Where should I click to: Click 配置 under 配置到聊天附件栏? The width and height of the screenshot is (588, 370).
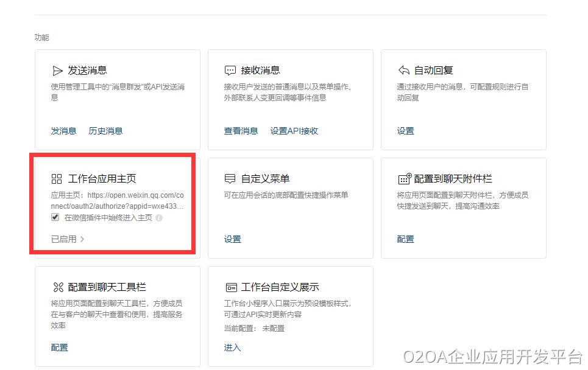pos(405,239)
